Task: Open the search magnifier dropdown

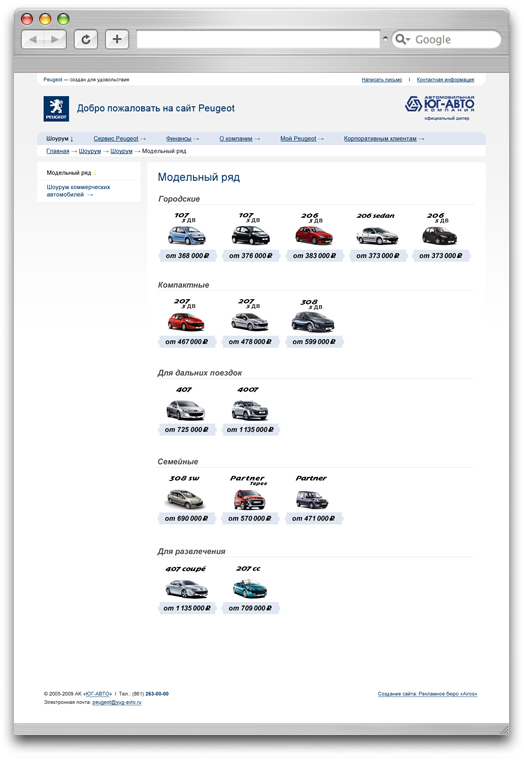Action: point(402,39)
